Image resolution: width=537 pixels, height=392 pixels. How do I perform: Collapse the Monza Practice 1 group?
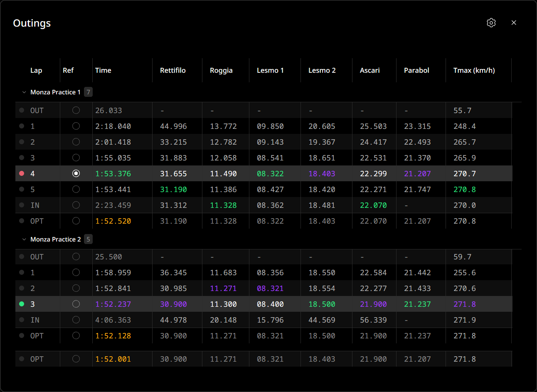click(x=24, y=92)
